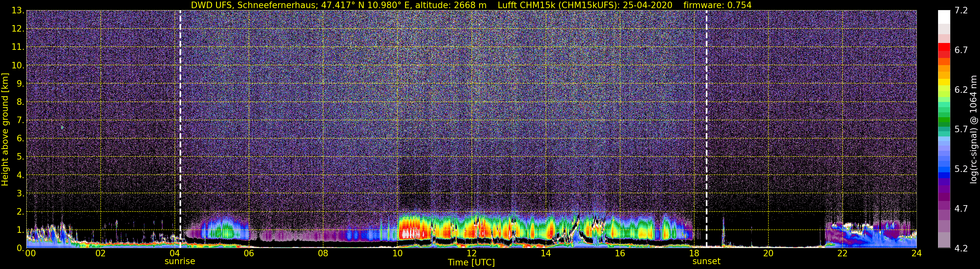Click the colorbar tick value 6.2
The width and height of the screenshot is (980, 269).
(961, 90)
